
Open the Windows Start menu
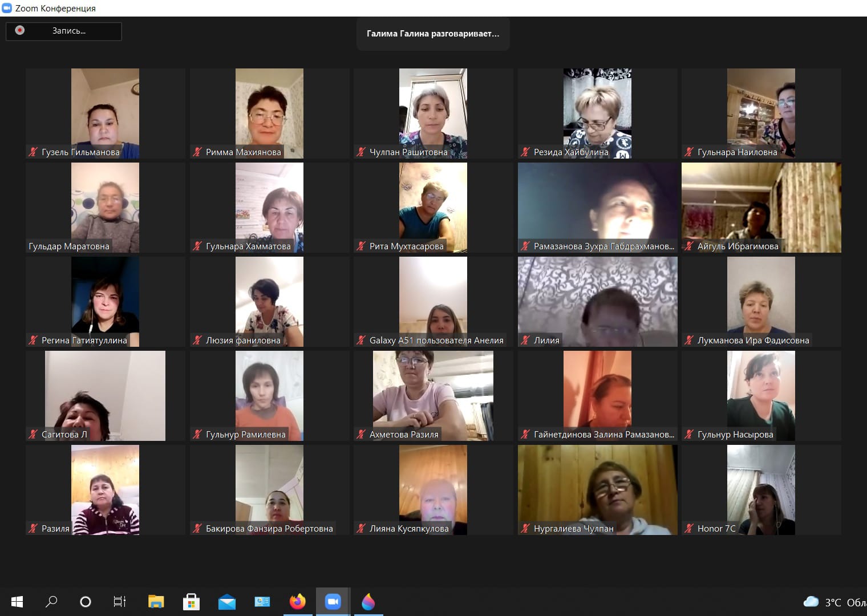17,602
